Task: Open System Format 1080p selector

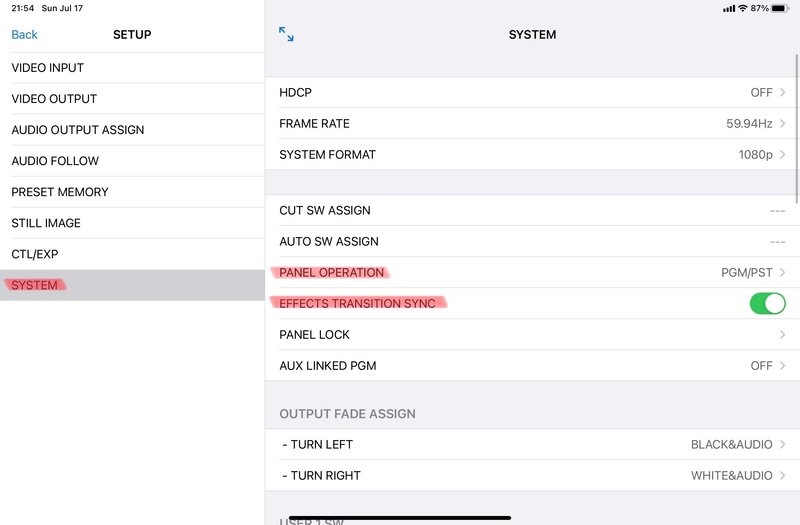Action: [x=782, y=155]
